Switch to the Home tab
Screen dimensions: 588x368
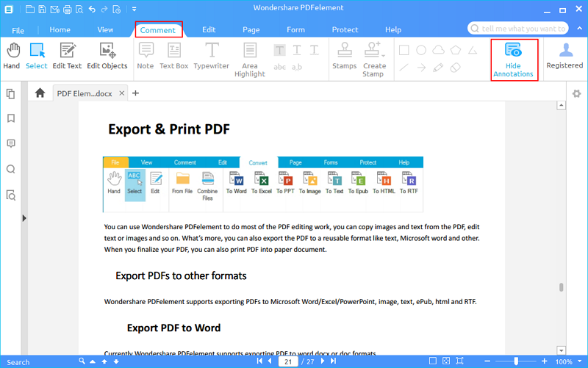click(x=60, y=29)
